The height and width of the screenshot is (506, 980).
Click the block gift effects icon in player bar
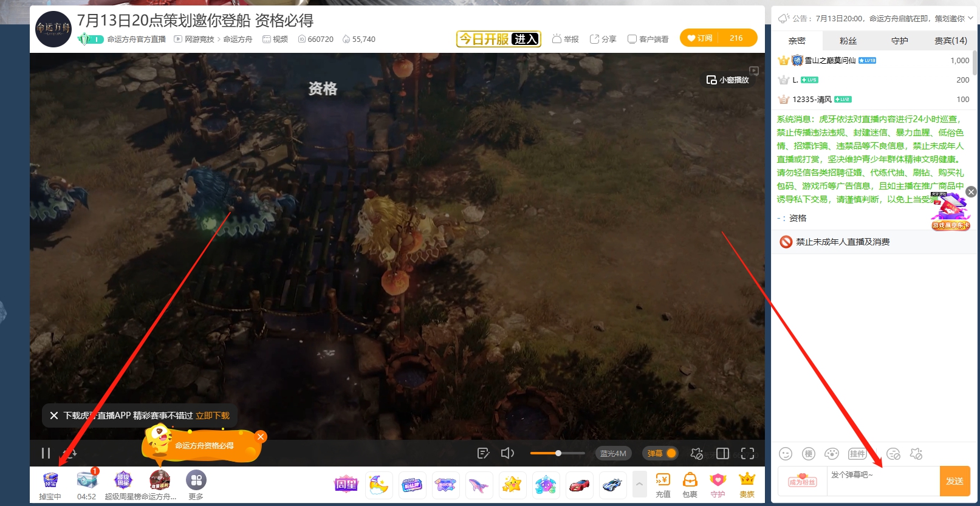tap(697, 453)
